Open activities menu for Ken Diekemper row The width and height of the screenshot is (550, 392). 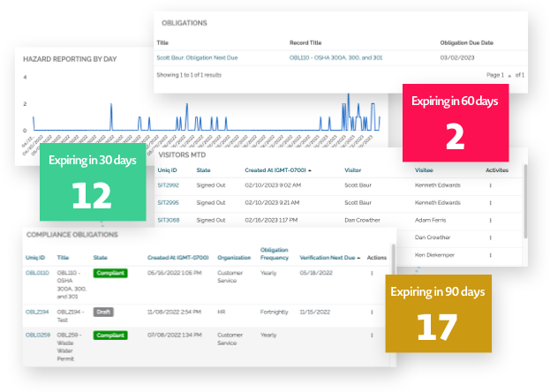[490, 253]
